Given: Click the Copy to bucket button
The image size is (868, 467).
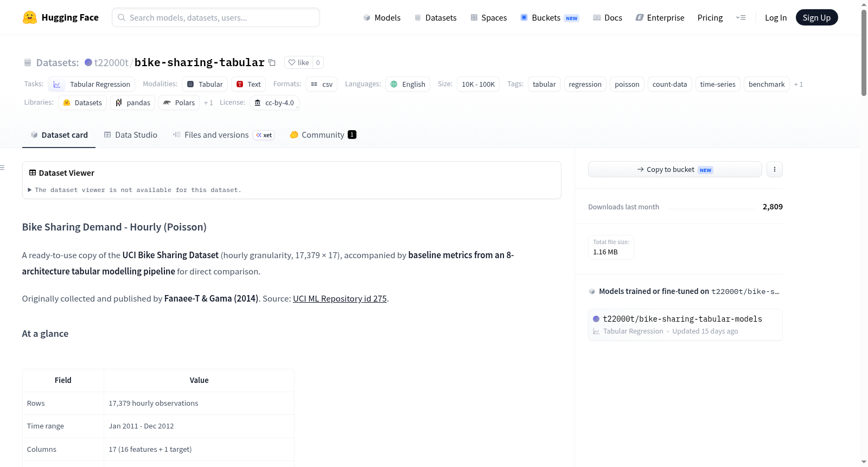Looking at the screenshot, I should coord(675,169).
